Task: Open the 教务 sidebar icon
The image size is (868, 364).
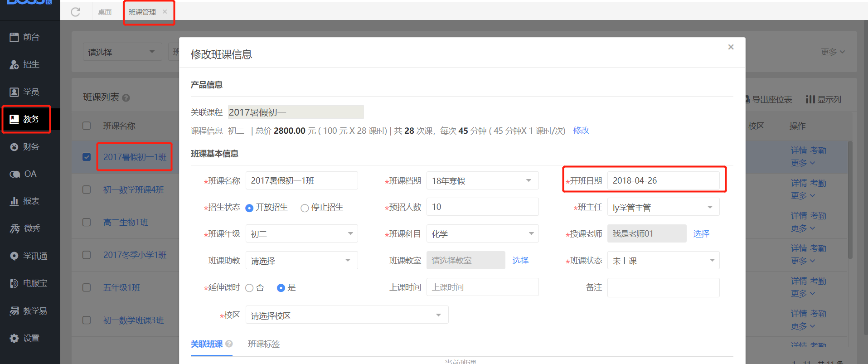Action: click(x=15, y=119)
